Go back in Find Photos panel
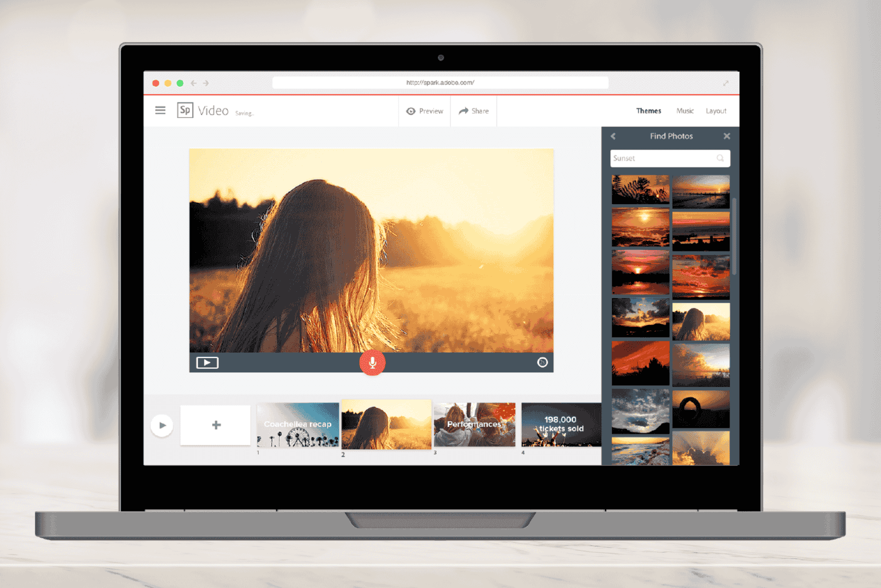 [613, 136]
